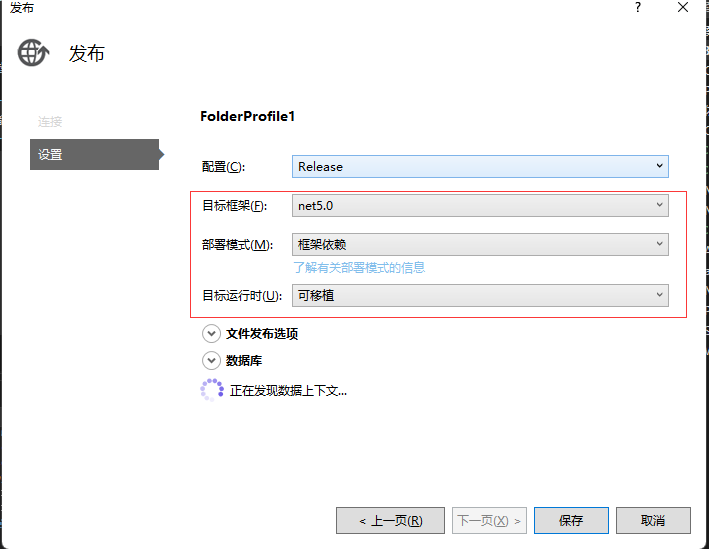
Task: Click the 保存 button
Action: click(571, 521)
